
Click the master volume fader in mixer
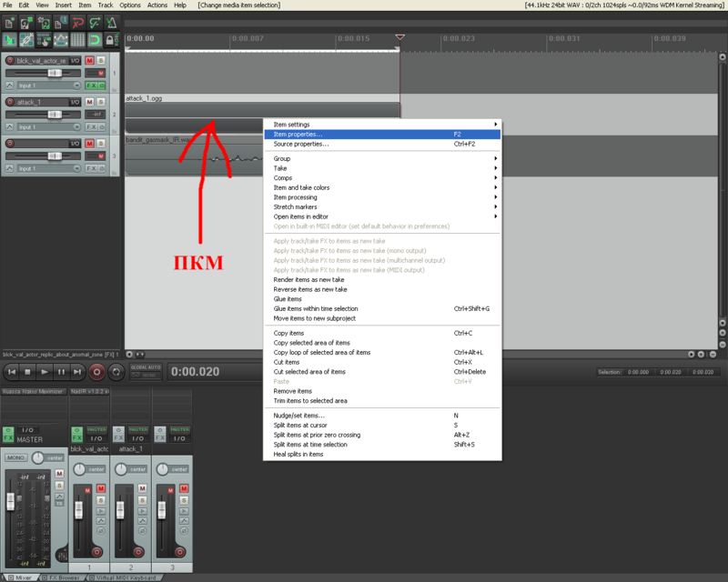pos(11,502)
